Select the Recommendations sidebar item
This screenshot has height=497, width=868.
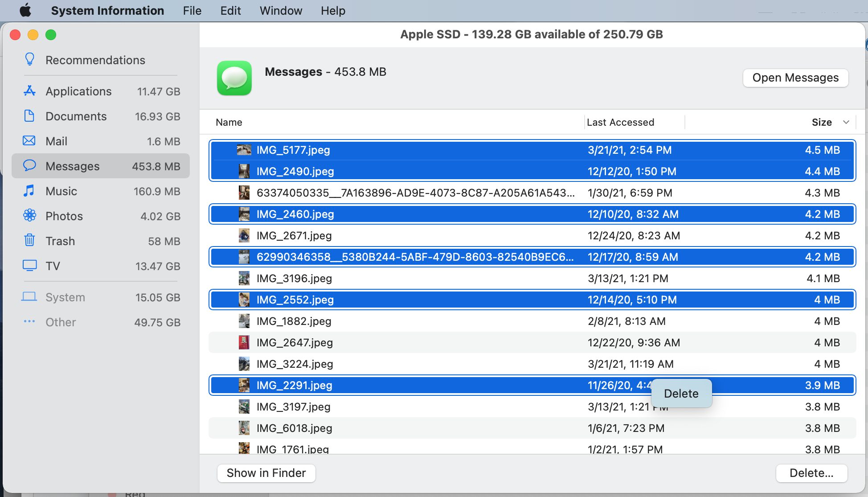coord(101,60)
